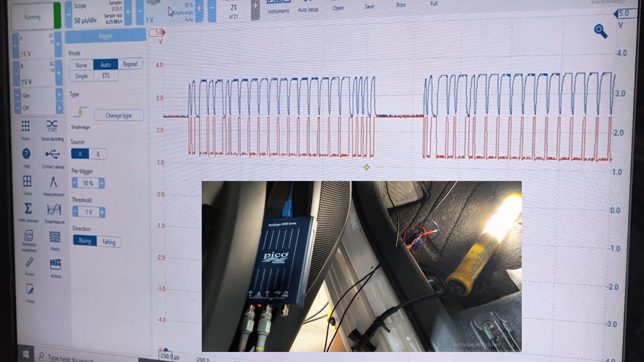This screenshot has height=362, width=644.
Task: Open the Scope 50 µs/div timebase panel
Action: [x=98, y=15]
